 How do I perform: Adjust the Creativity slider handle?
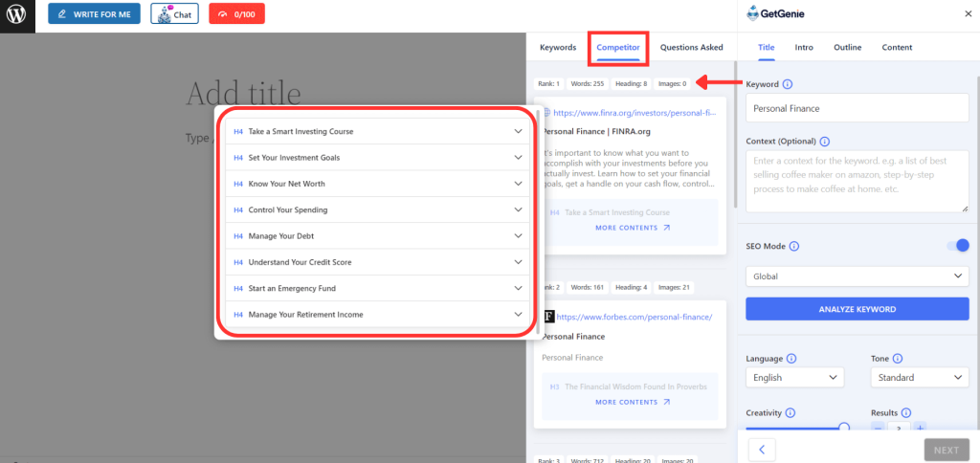[844, 428]
